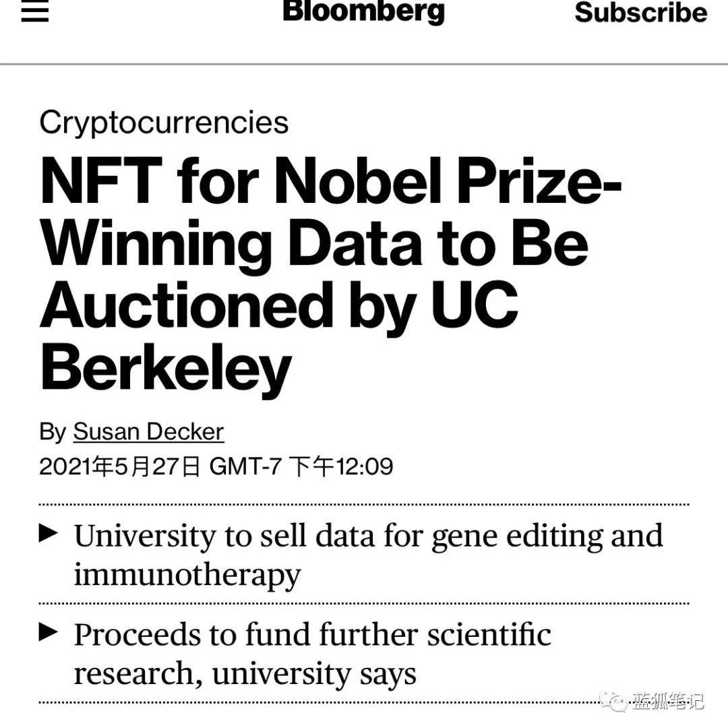Screen dimensions: 728x713
Task: Click "Auctioned by UC" headline line
Action: (279, 305)
